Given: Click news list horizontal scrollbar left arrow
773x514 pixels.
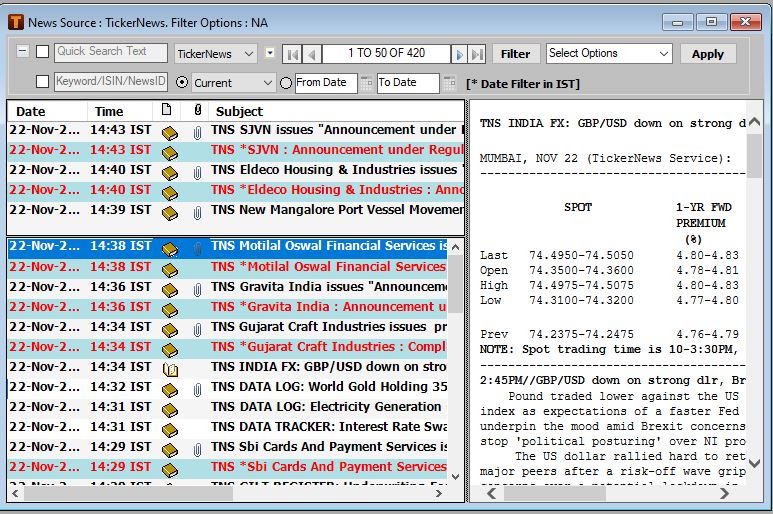Looking at the screenshot, I should click(x=15, y=493).
